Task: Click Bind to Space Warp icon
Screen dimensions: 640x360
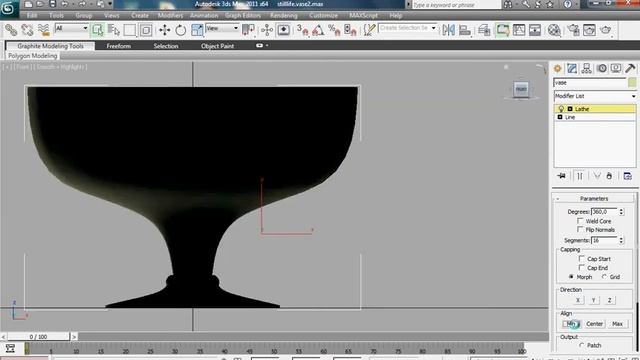Action: click(44, 30)
